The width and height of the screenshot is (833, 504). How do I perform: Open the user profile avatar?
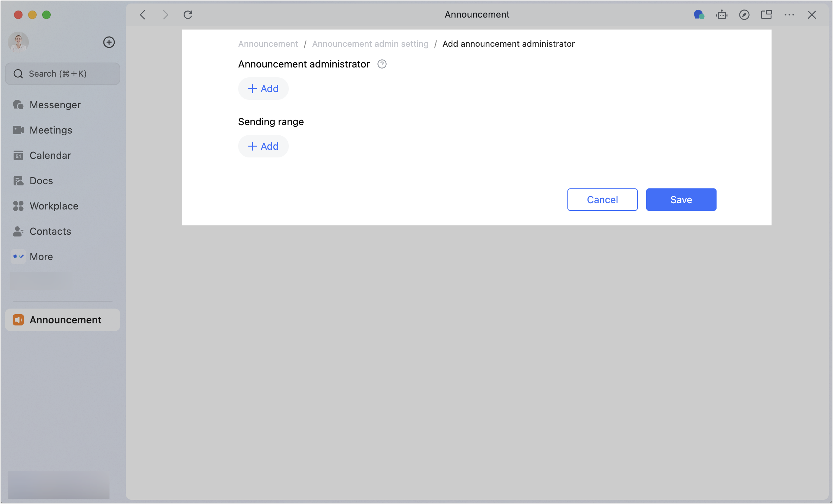click(x=18, y=42)
